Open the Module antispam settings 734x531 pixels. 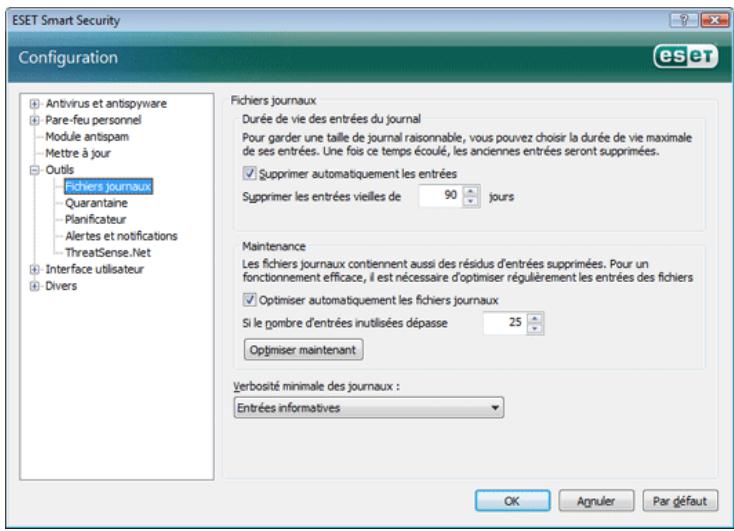[x=87, y=137]
